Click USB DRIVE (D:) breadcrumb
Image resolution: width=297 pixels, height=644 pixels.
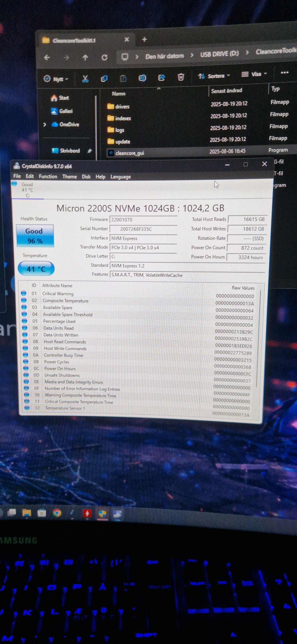[x=219, y=54]
